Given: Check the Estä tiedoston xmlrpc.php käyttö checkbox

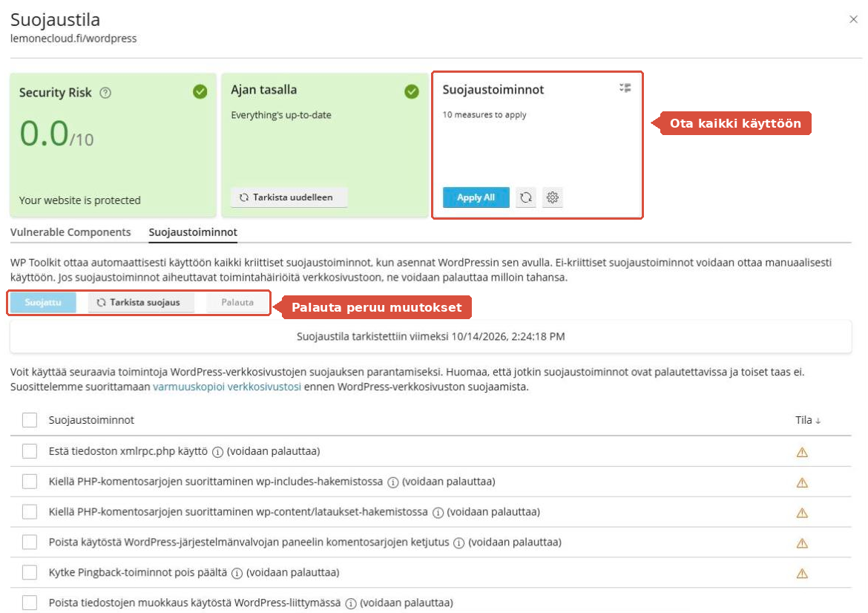Looking at the screenshot, I should (x=30, y=451).
